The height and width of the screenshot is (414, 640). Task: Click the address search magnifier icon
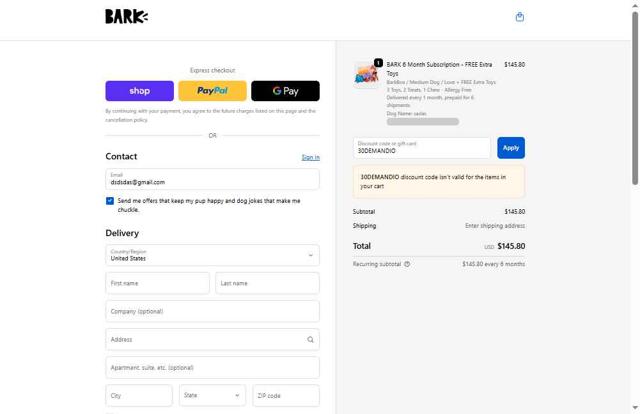tap(310, 339)
